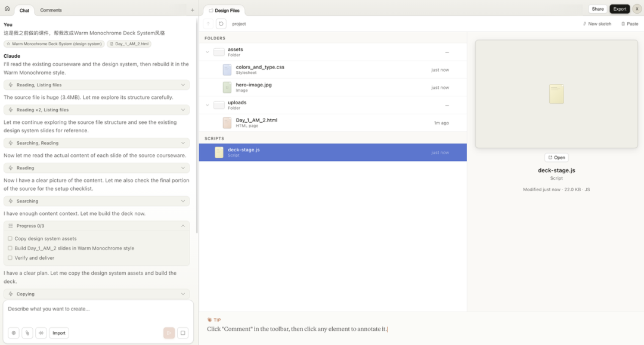Click the refresh icon beside project path
The image size is (644, 345).
click(x=221, y=24)
